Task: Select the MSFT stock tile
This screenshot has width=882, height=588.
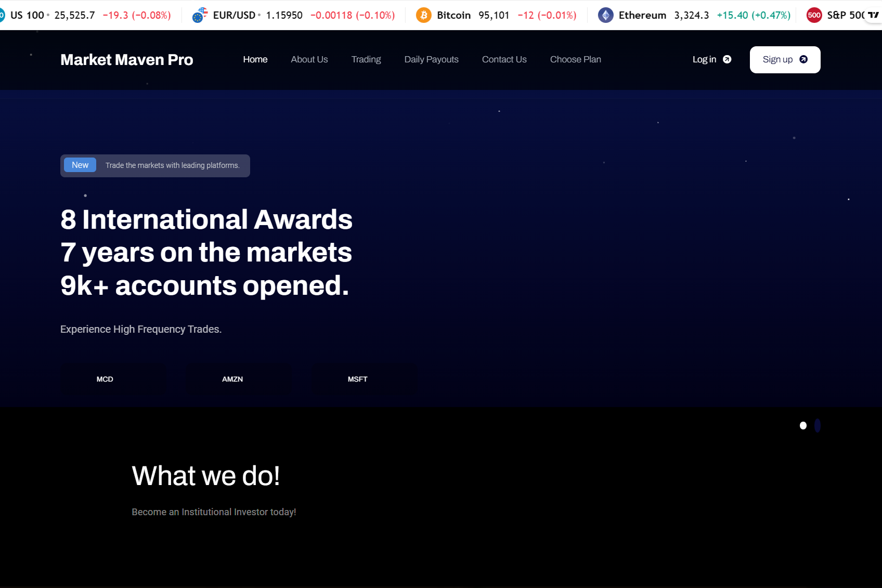Action: point(358,379)
